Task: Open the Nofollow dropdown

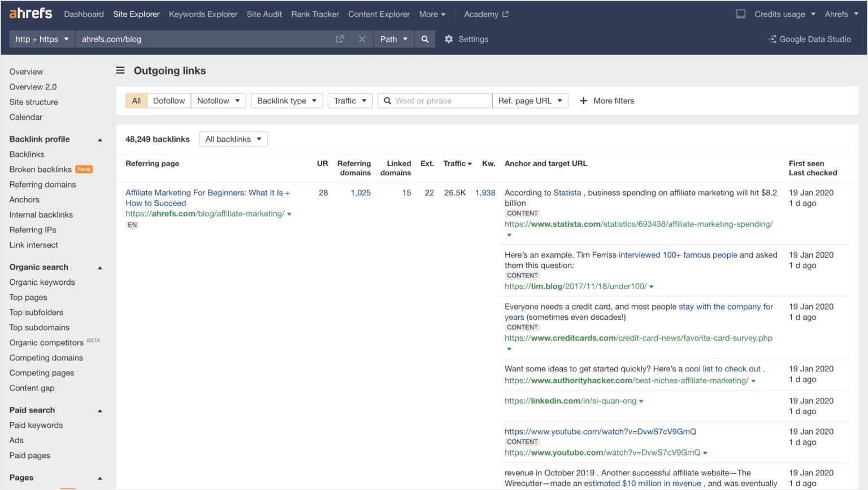Action: tap(218, 101)
